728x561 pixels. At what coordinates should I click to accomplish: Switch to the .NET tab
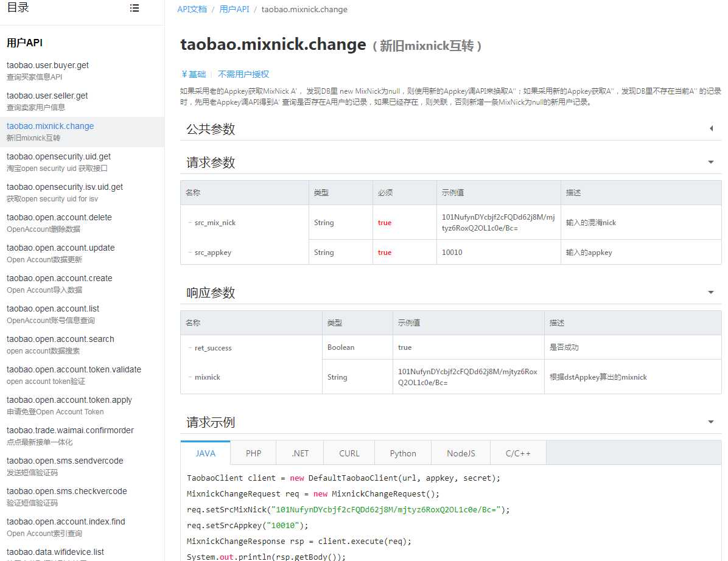click(x=300, y=453)
